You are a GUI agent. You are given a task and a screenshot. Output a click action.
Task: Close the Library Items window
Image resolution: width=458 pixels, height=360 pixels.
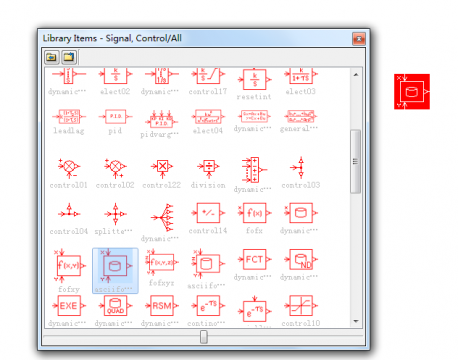coord(359,39)
